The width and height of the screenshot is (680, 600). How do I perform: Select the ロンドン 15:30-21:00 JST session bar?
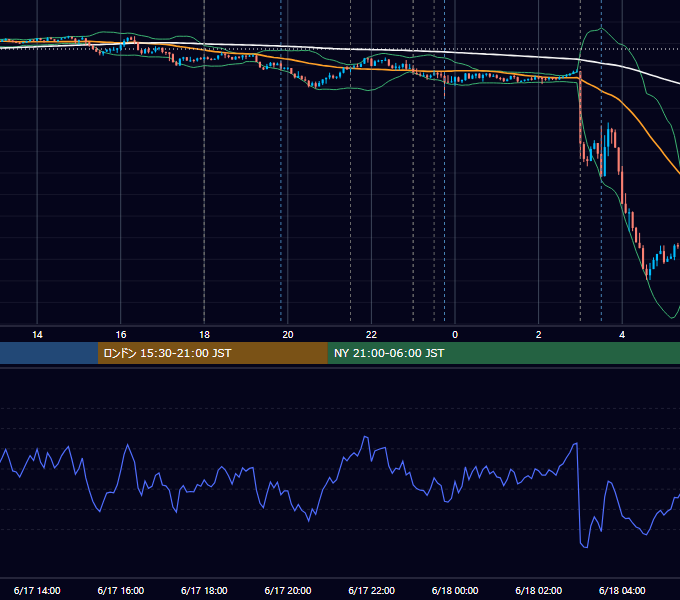point(212,353)
